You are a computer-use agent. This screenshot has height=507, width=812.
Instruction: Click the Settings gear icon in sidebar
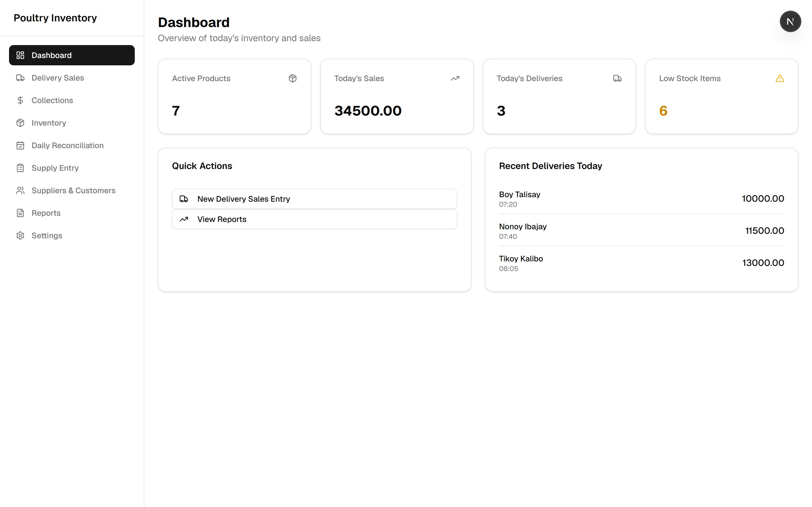(x=20, y=235)
